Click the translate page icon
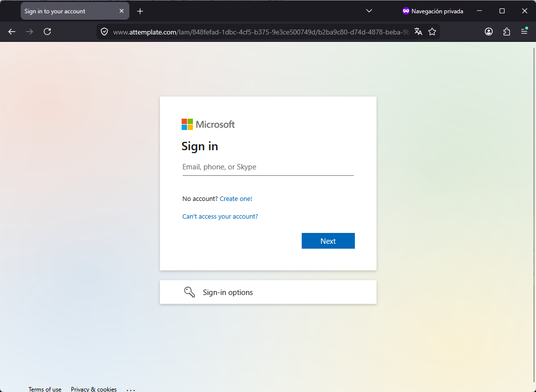 pyautogui.click(x=418, y=32)
